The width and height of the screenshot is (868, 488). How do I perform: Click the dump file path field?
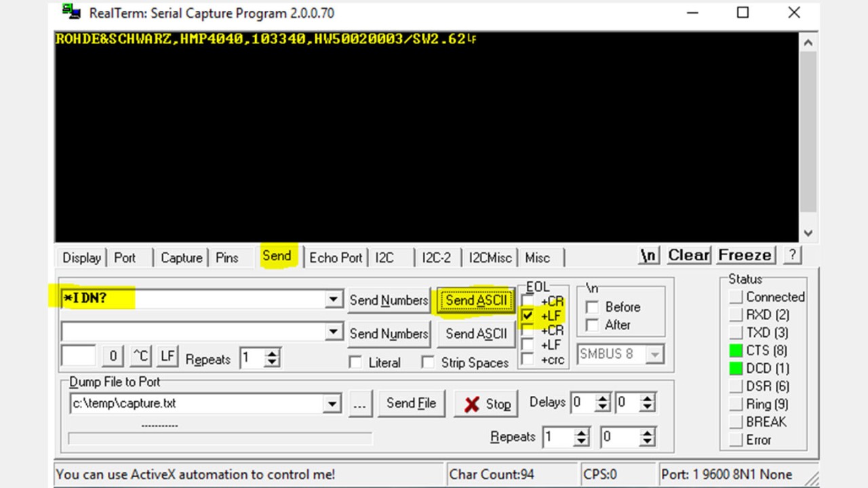[x=197, y=403]
